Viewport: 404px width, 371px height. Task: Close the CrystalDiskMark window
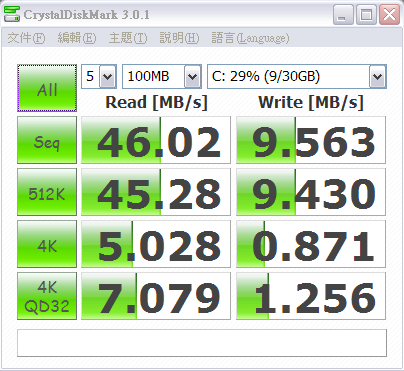pyautogui.click(x=389, y=15)
